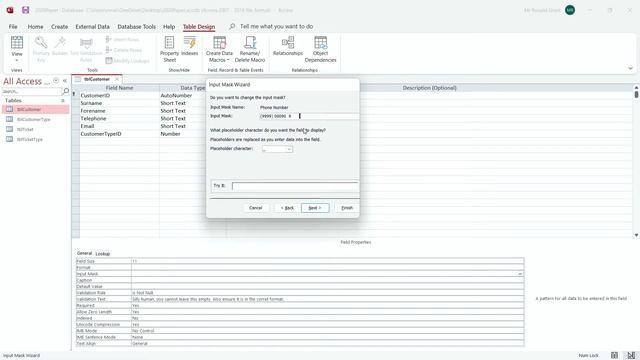Click the Field Size property value
The height and width of the screenshot is (360, 640).
pyautogui.click(x=327, y=261)
